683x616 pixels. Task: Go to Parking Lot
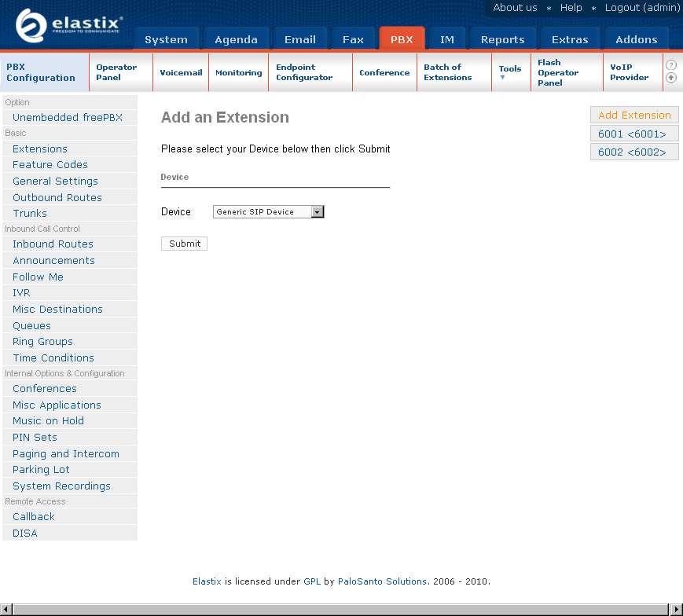click(70, 469)
